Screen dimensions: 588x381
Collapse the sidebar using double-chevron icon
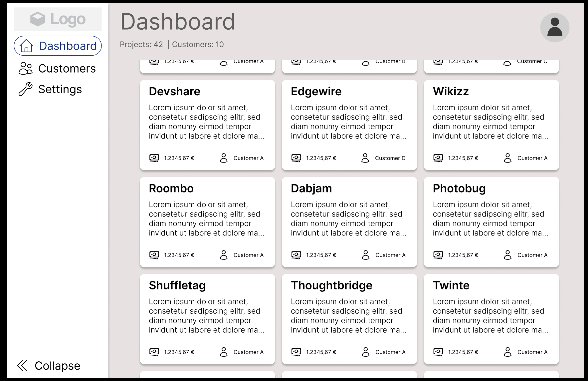point(22,366)
